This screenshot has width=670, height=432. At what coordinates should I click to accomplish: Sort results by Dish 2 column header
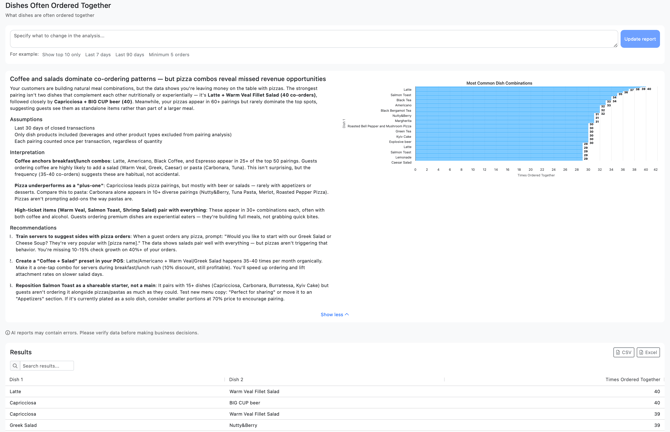click(x=236, y=380)
